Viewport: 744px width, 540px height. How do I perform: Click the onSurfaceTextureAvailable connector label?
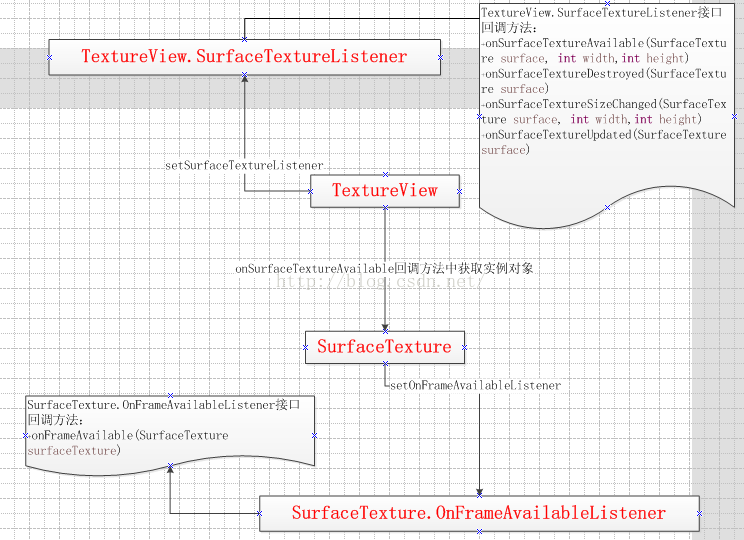tap(384, 269)
